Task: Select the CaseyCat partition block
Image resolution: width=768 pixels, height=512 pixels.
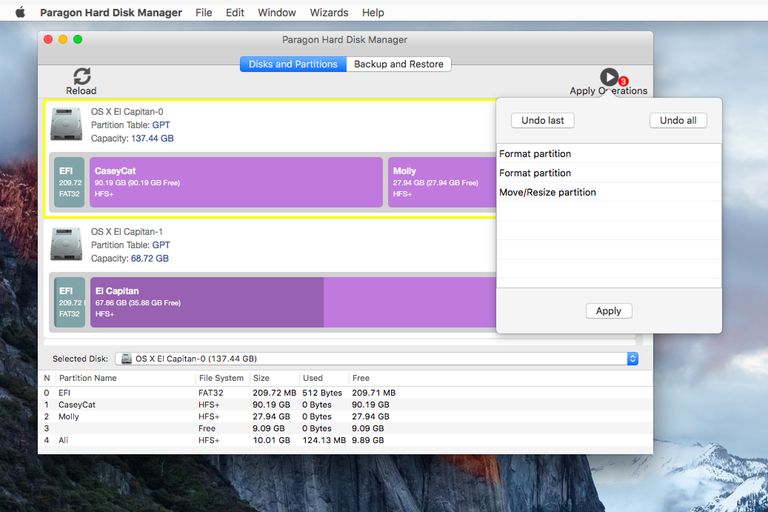Action: (236, 182)
